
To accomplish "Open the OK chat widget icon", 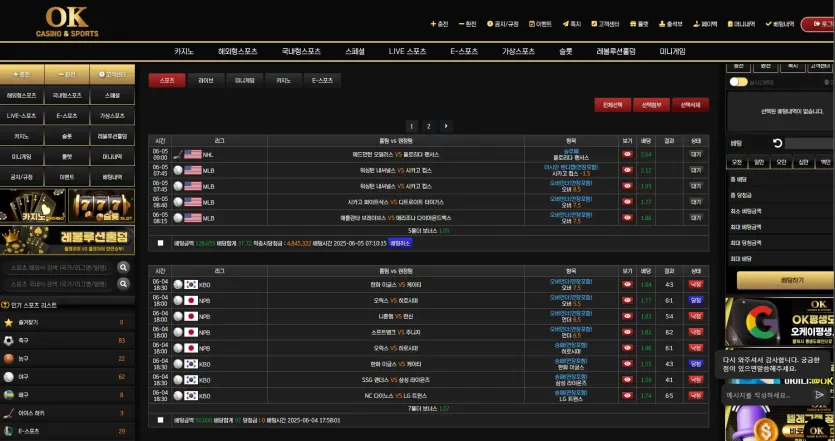I will pyautogui.click(x=817, y=431).
